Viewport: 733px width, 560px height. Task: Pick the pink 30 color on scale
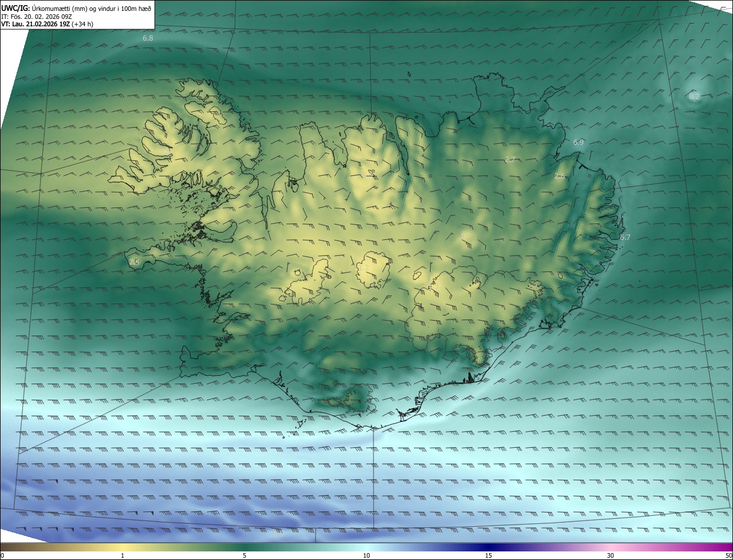click(x=610, y=547)
